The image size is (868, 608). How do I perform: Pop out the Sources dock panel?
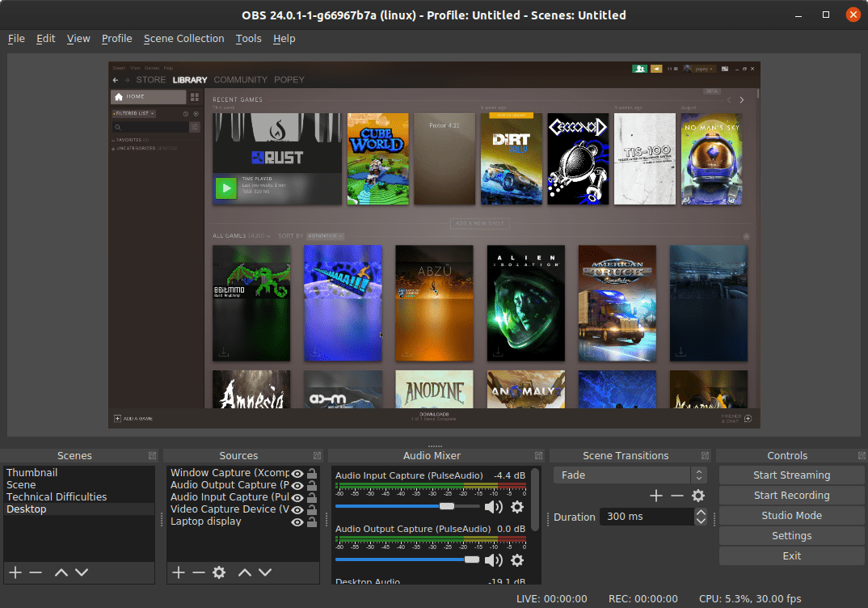coord(317,456)
